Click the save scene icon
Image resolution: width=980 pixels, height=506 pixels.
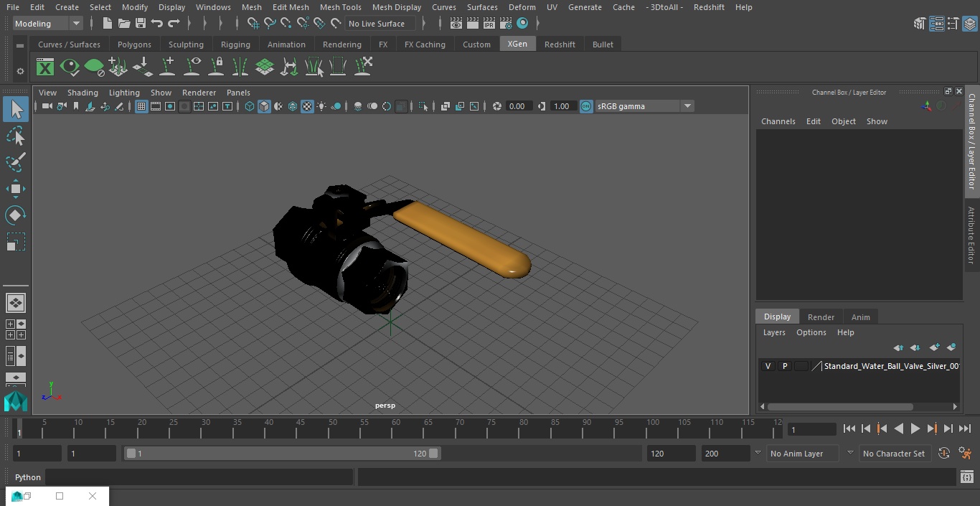point(141,24)
